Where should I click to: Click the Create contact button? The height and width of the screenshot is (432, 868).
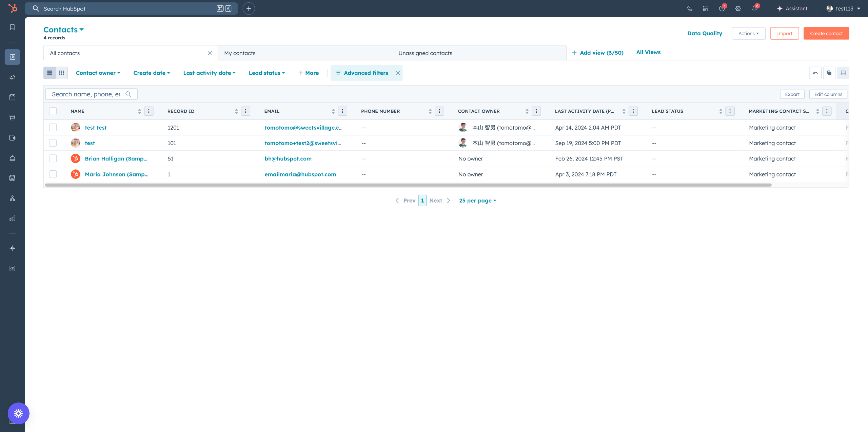click(826, 34)
